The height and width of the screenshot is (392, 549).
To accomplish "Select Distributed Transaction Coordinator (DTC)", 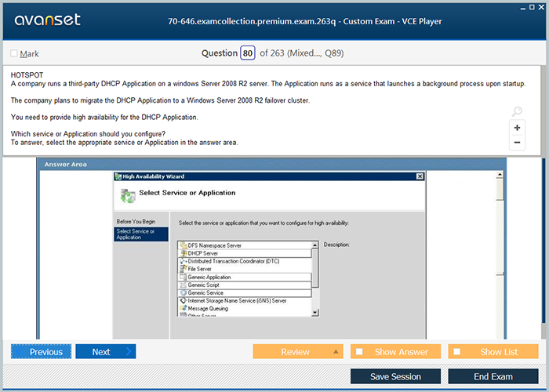I will (x=245, y=261).
